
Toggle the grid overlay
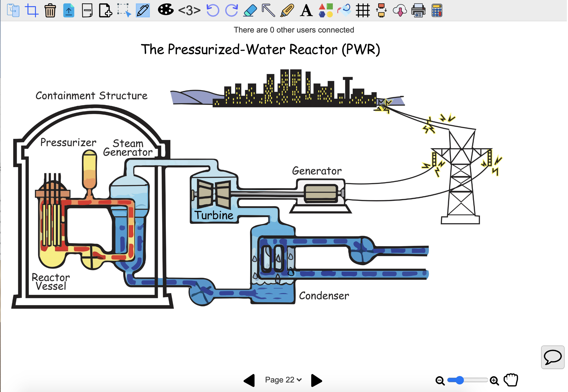pos(363,11)
